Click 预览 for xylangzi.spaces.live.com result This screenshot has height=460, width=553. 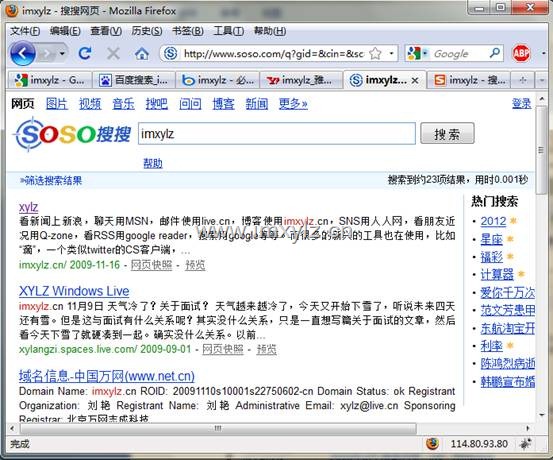pyautogui.click(x=266, y=349)
